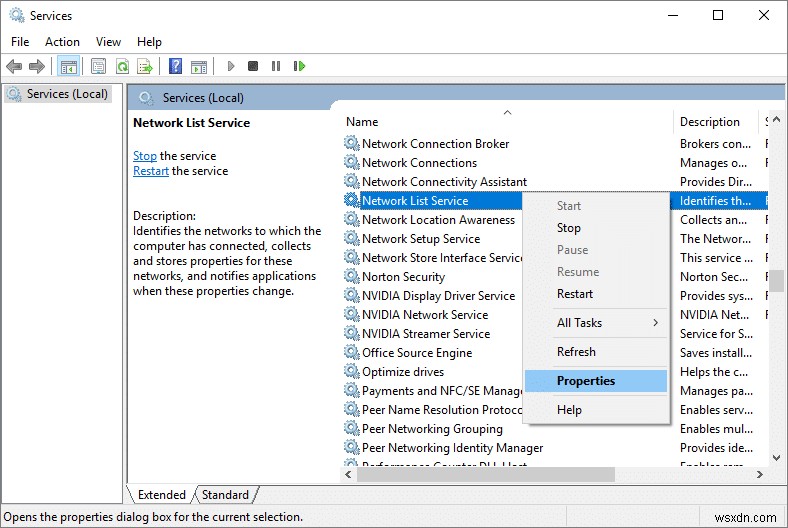
Task: Choose Properties from the context menu
Action: point(586,381)
